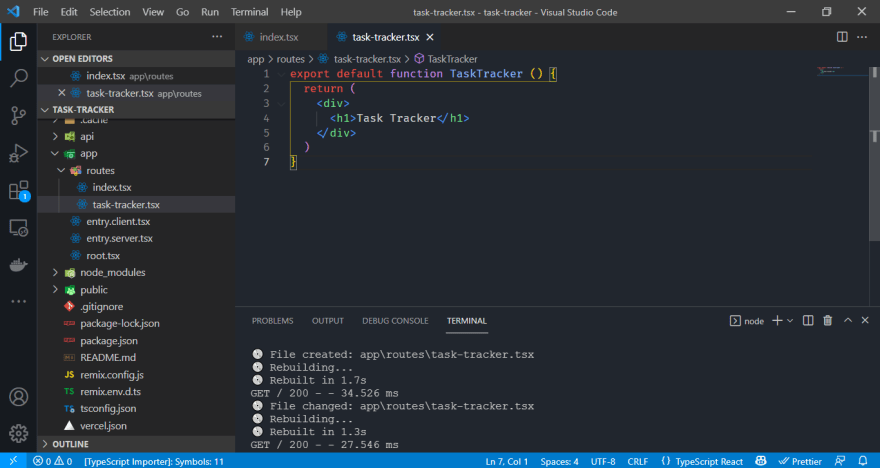The width and height of the screenshot is (880, 468).
Task: Close the task-tracker.tsx editor tab
Action: [x=430, y=37]
